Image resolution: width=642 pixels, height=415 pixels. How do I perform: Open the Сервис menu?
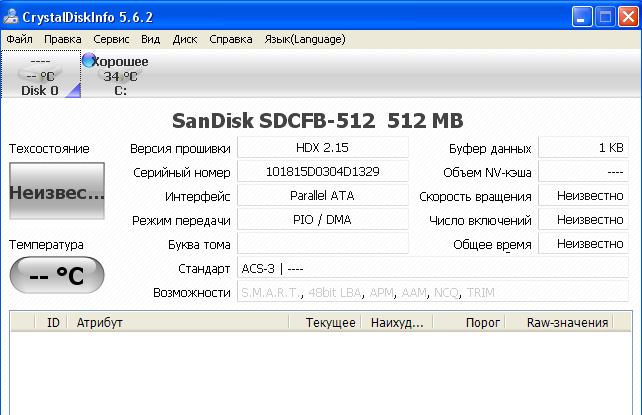point(111,39)
